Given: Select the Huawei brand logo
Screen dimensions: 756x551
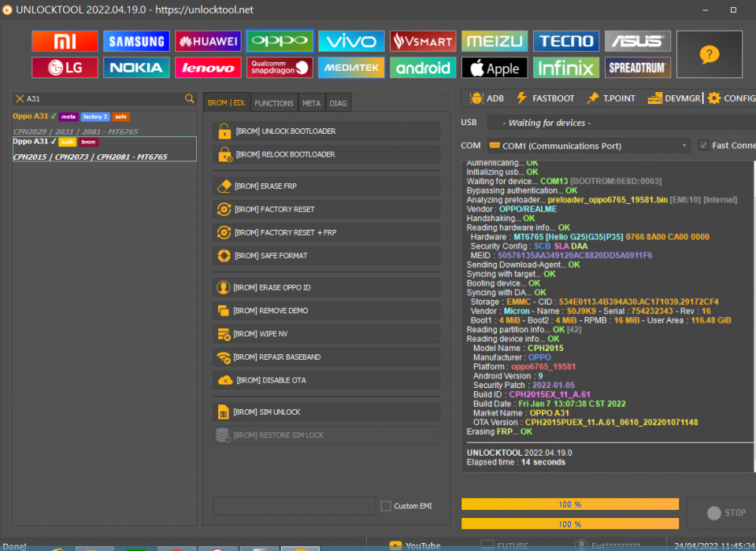Looking at the screenshot, I should [208, 41].
